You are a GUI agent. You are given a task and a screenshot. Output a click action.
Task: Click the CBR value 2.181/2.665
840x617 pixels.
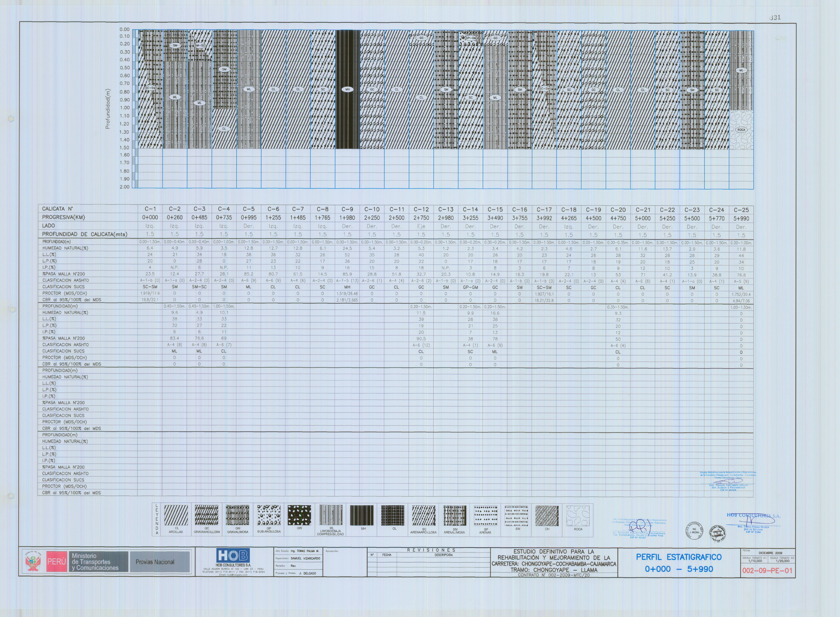(347, 300)
